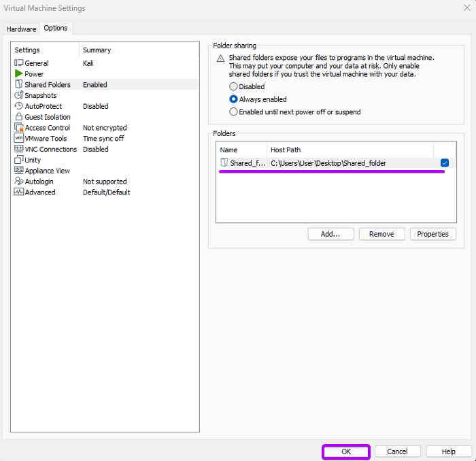Select the AutoProtect row label

[43, 106]
